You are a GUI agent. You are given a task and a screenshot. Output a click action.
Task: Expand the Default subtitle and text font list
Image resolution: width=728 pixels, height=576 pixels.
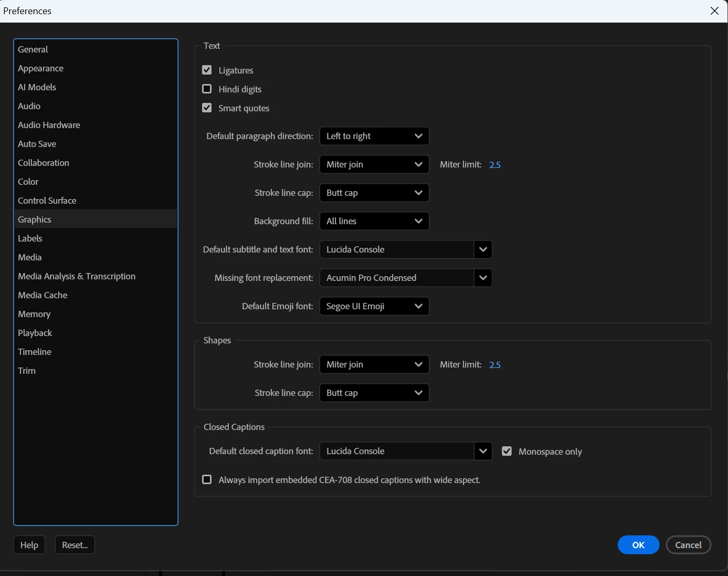pos(483,249)
